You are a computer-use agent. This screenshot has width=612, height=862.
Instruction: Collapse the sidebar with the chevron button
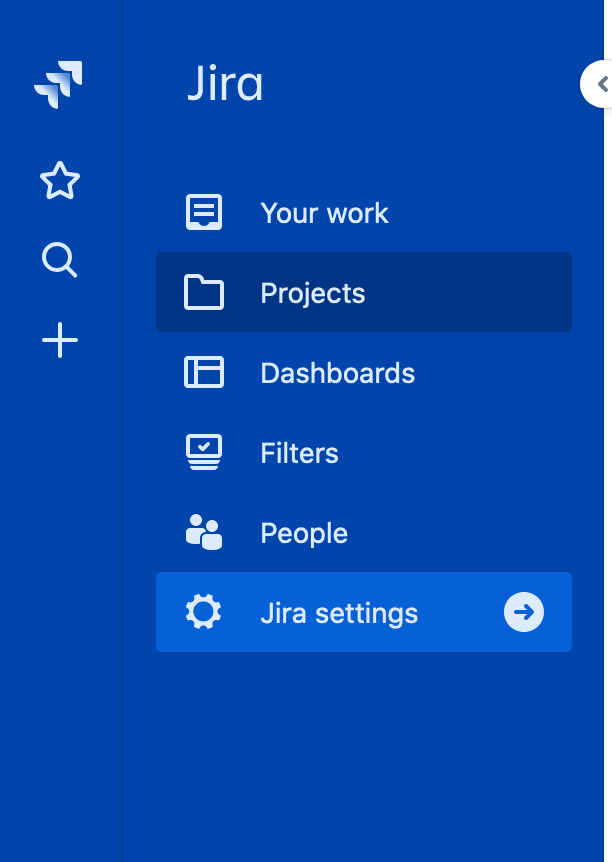tap(597, 84)
